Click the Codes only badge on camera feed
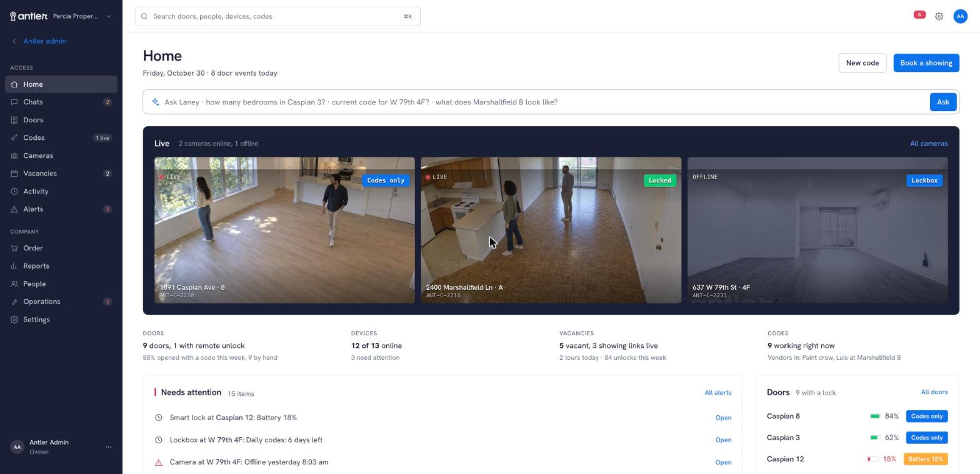The width and height of the screenshot is (980, 474). (x=386, y=180)
